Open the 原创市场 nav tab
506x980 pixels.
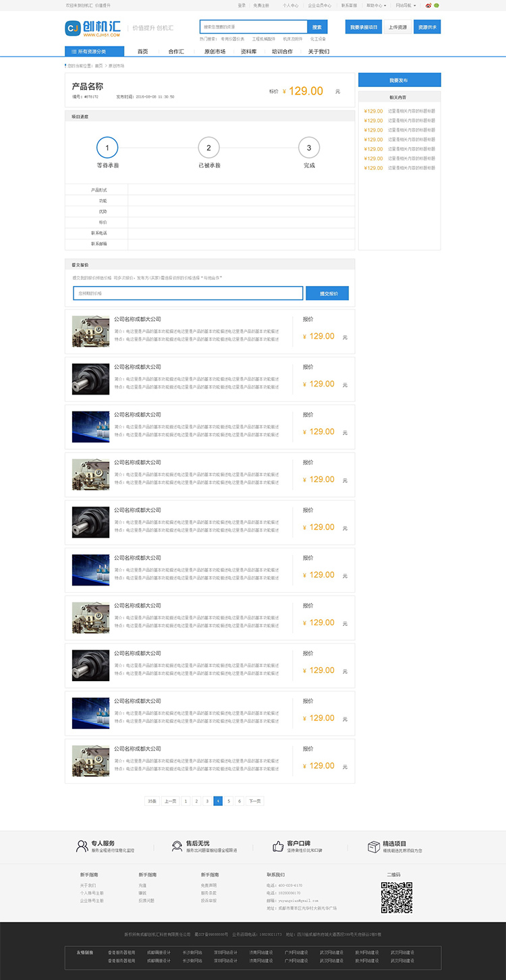point(215,51)
